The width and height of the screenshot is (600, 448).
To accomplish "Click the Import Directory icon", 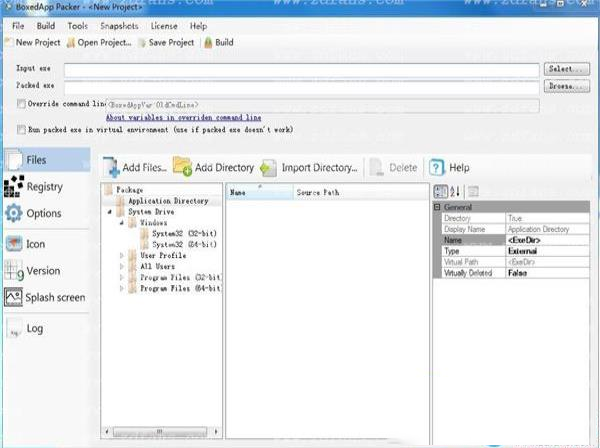I will point(268,168).
